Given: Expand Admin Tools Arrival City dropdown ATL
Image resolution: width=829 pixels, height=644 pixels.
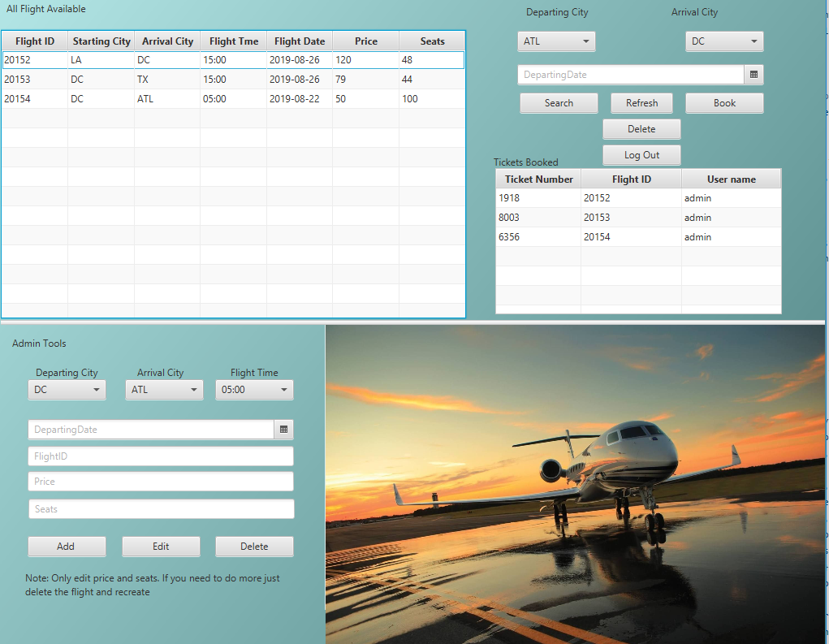Looking at the screenshot, I should tap(164, 390).
